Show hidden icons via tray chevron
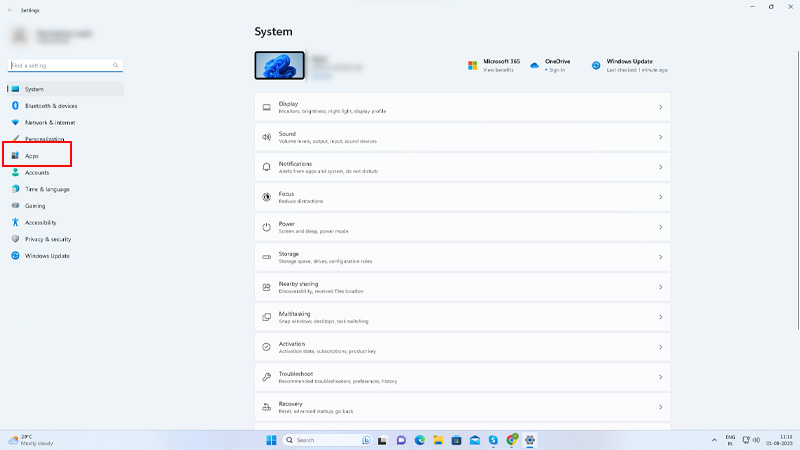This screenshot has height=450, width=800. [714, 440]
